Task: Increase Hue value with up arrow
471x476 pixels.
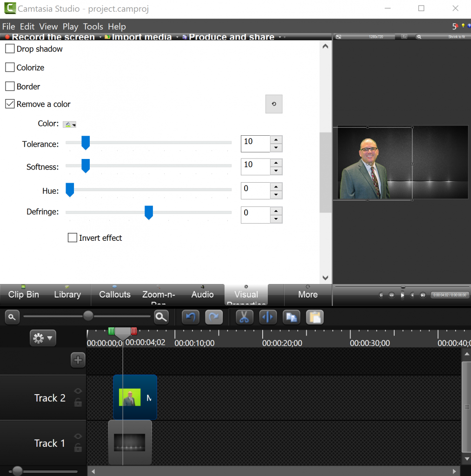Action: [x=276, y=187]
